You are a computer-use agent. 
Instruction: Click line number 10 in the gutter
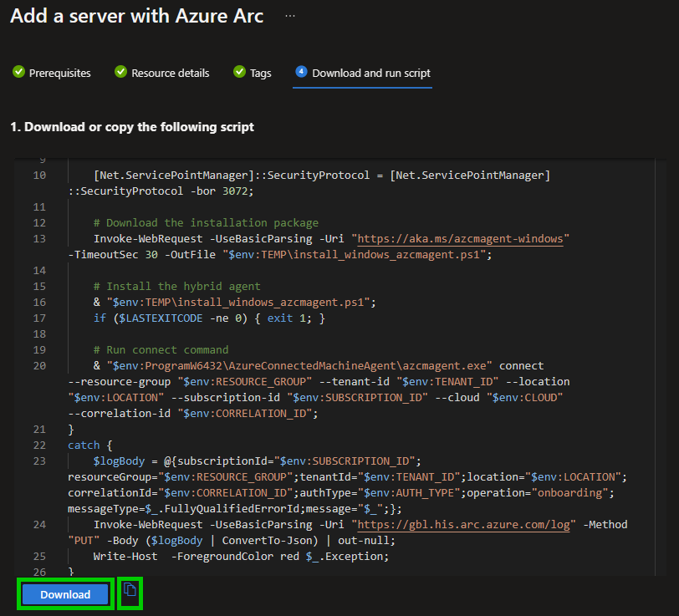[x=39, y=176]
